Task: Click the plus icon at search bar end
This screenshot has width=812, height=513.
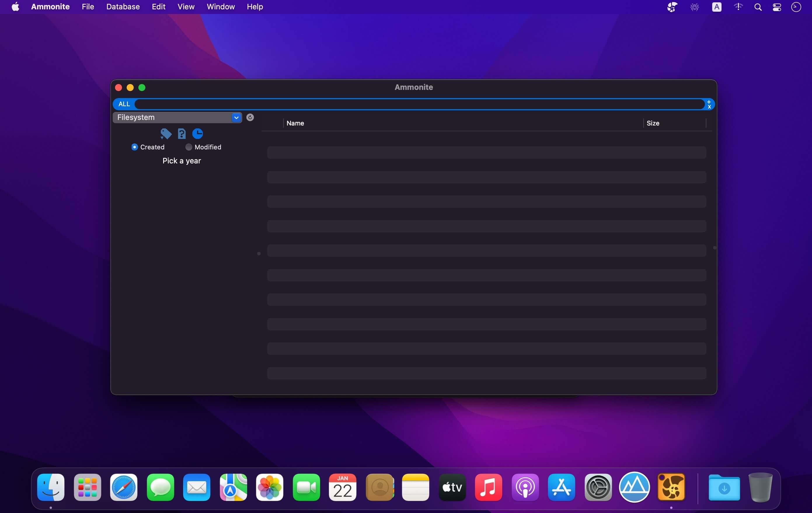Action: (x=709, y=102)
